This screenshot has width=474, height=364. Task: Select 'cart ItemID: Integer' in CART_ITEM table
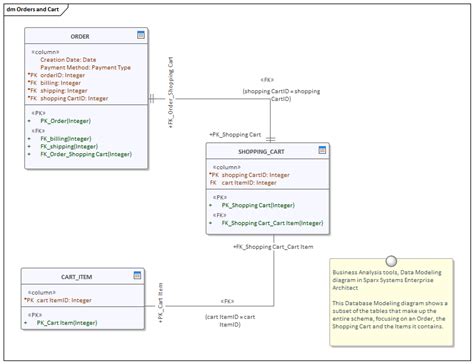click(x=64, y=300)
